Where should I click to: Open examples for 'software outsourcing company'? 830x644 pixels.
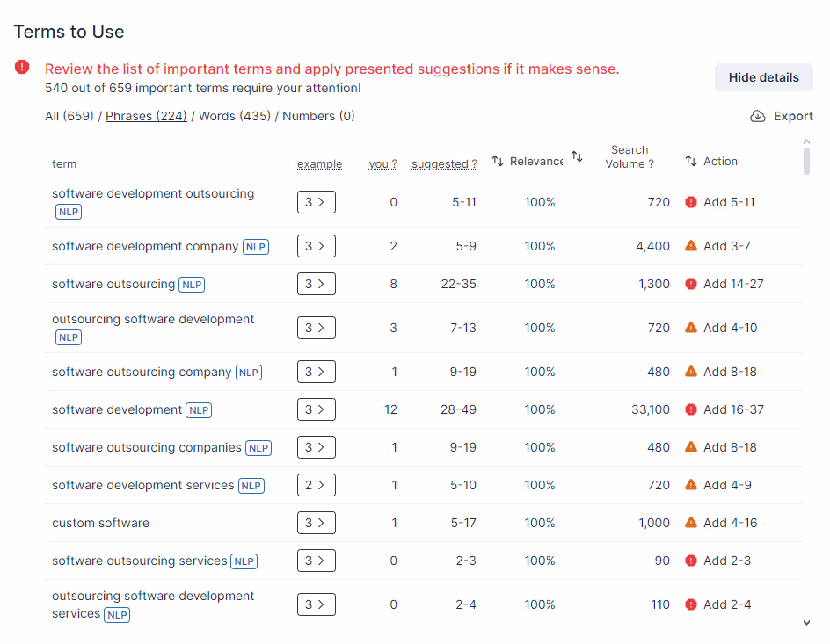[316, 372]
